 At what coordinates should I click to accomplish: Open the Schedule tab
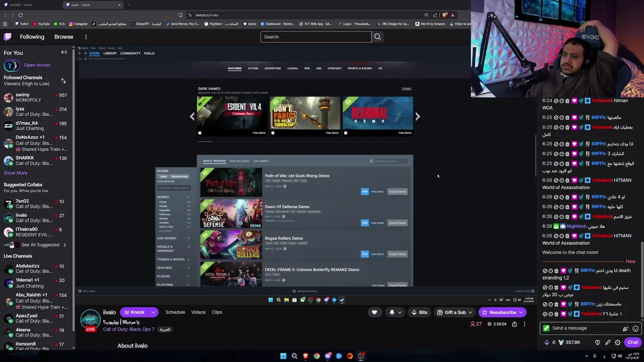click(175, 312)
